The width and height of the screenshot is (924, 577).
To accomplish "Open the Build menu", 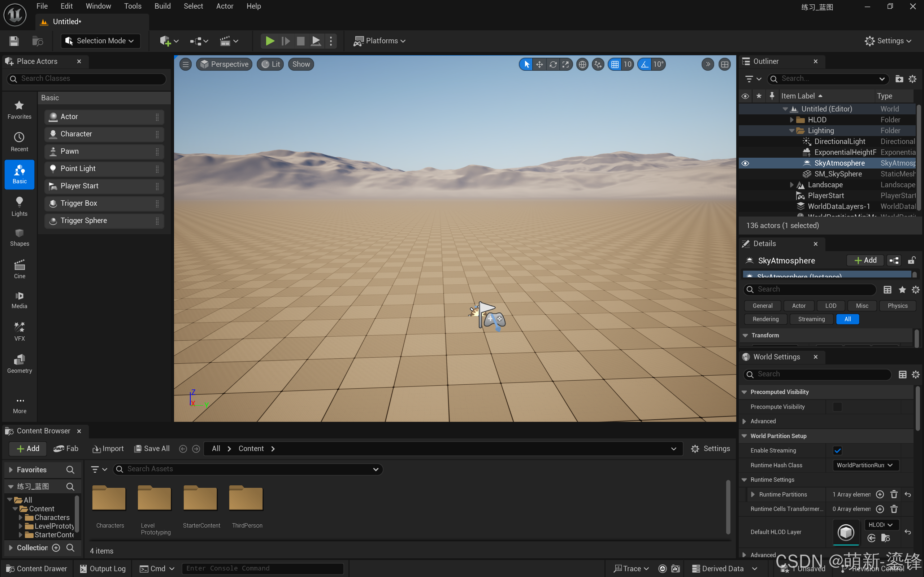I will (x=162, y=6).
